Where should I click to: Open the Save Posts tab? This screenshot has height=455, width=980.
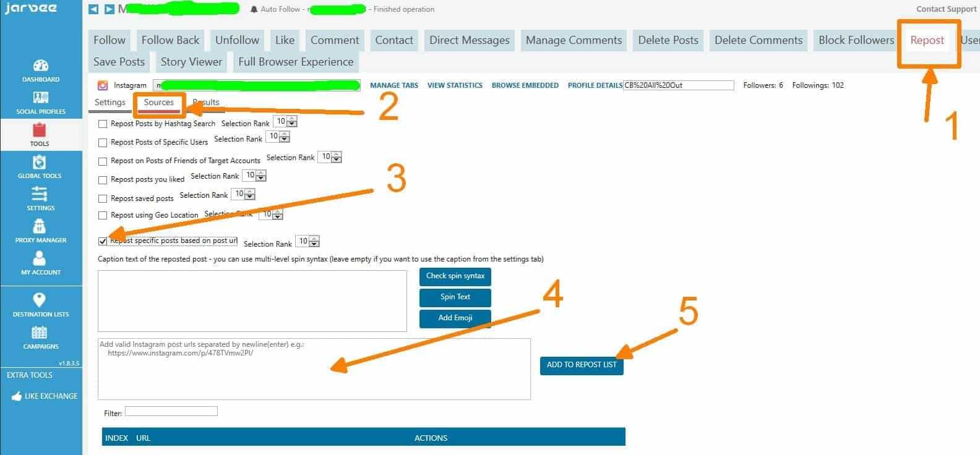point(119,62)
